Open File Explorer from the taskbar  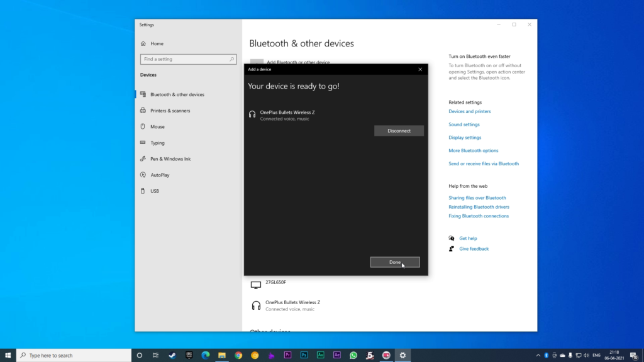[x=222, y=355]
